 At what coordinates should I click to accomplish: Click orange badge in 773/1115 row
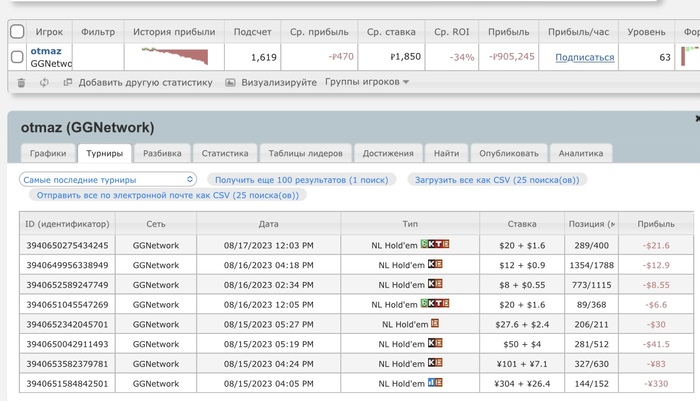coord(438,284)
